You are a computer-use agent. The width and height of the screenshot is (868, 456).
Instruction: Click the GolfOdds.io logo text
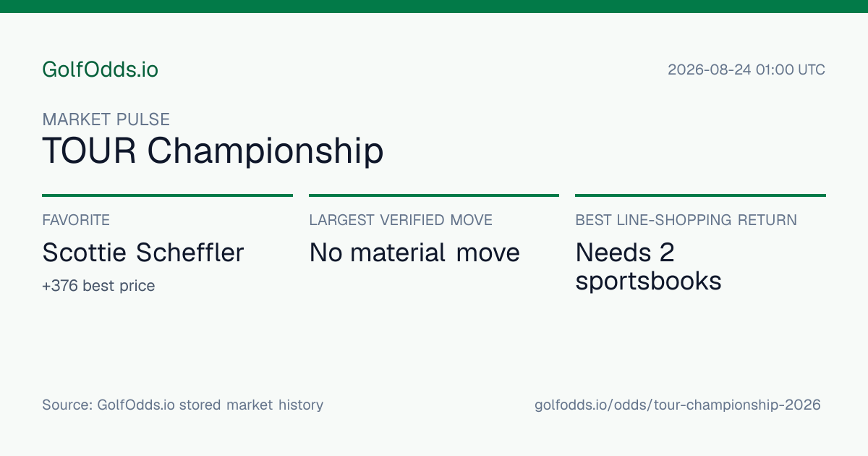click(x=100, y=70)
